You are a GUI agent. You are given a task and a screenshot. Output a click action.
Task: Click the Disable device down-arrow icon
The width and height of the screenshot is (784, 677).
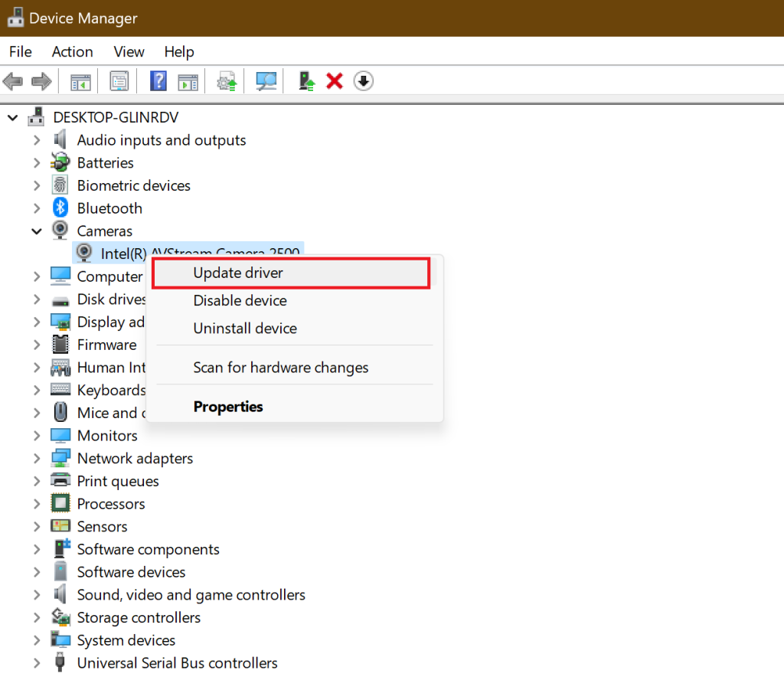point(363,80)
